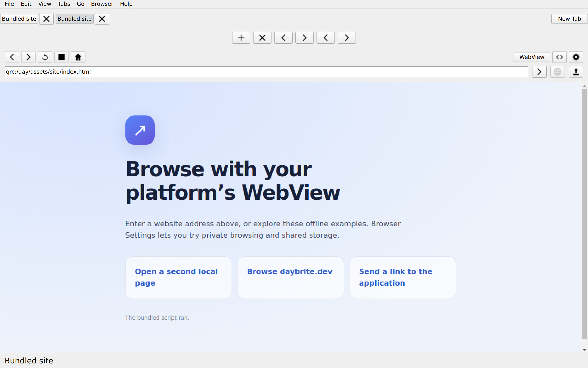The height and width of the screenshot is (368, 588).
Task: Open a second local page link
Action: click(x=179, y=277)
